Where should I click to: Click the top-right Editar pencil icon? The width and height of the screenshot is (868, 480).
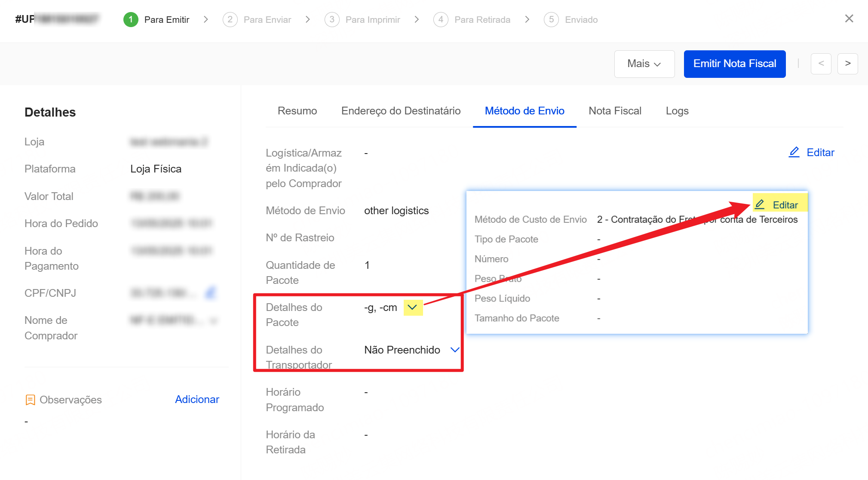(x=794, y=152)
